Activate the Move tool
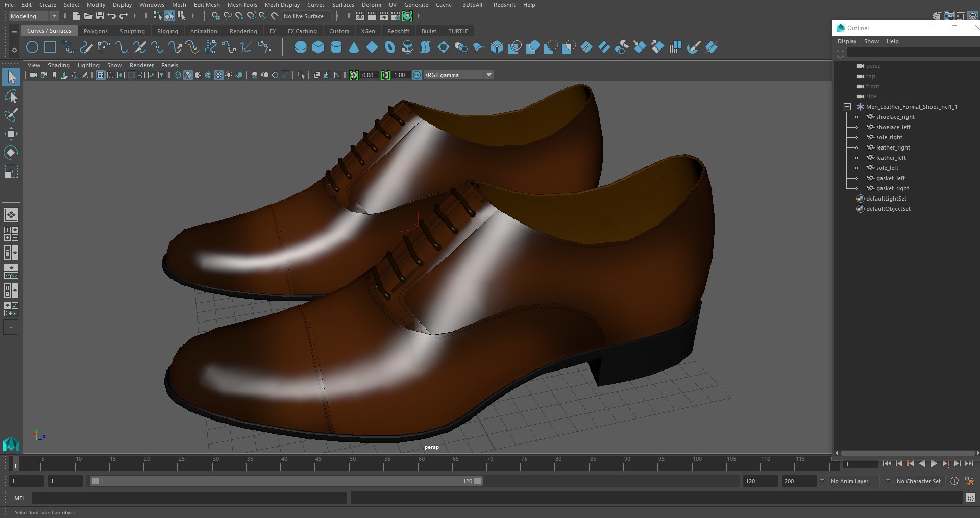This screenshot has width=980, height=518. pyautogui.click(x=11, y=134)
